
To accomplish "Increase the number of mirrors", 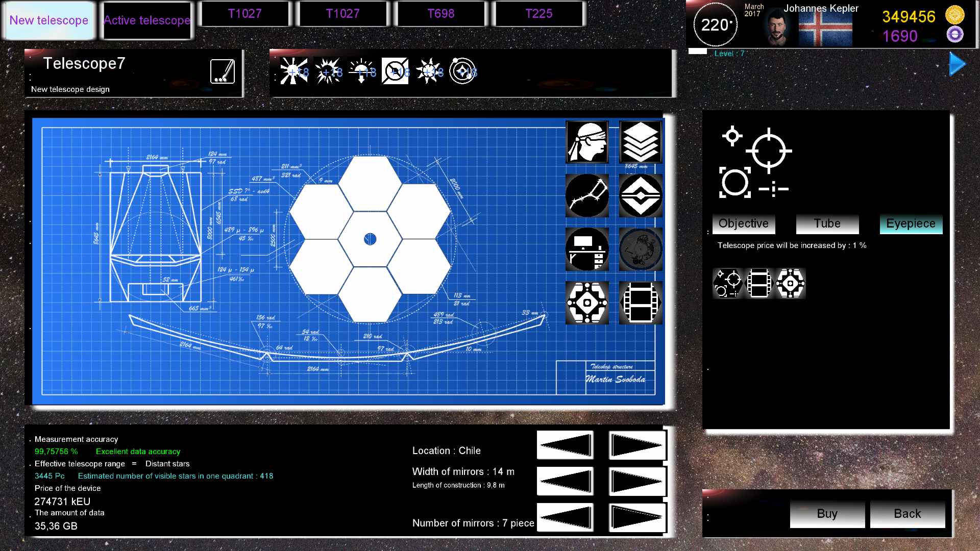I will [636, 517].
